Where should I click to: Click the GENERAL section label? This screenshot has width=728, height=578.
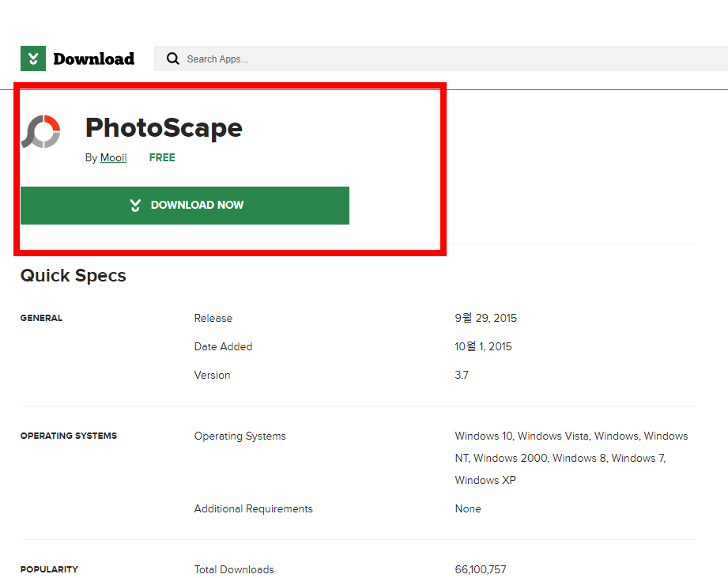click(41, 318)
